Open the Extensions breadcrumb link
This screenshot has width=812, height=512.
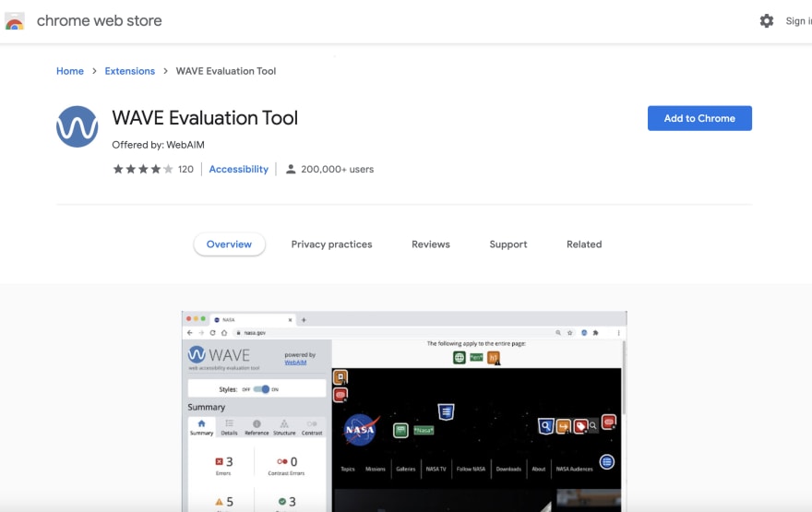point(129,71)
